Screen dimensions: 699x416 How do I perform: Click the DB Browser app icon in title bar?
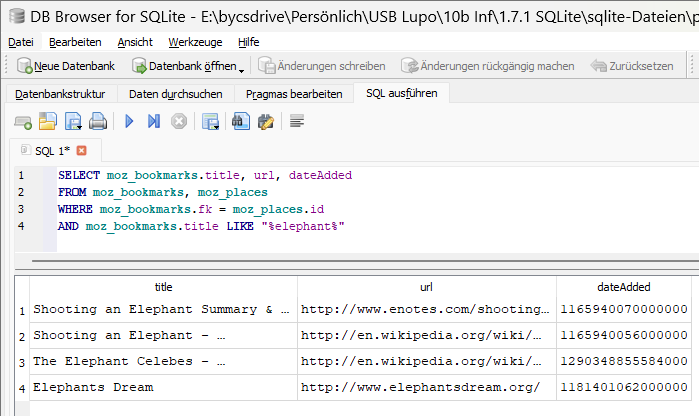[16, 16]
